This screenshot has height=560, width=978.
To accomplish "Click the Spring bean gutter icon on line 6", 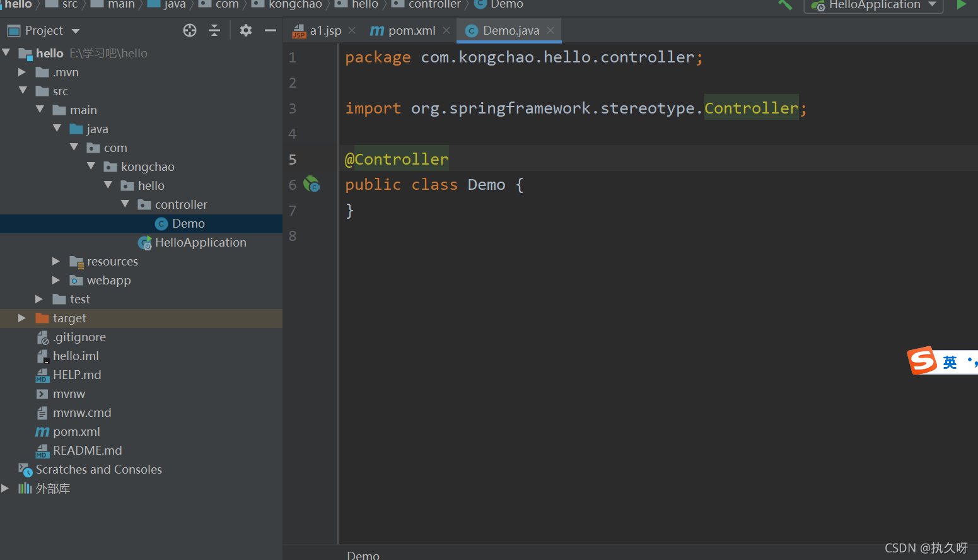I will click(x=311, y=184).
